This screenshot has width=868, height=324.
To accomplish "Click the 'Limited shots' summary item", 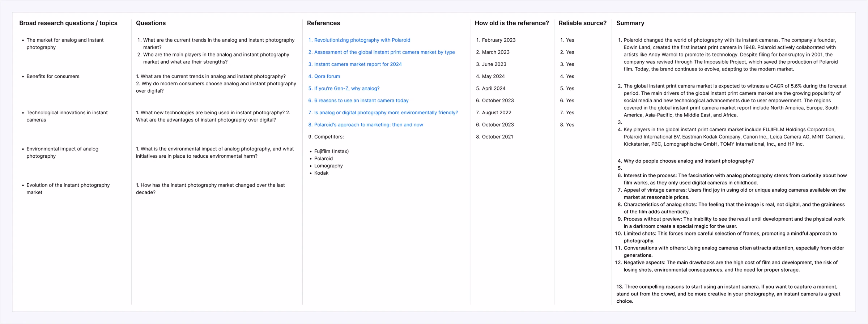I will click(x=730, y=237).
